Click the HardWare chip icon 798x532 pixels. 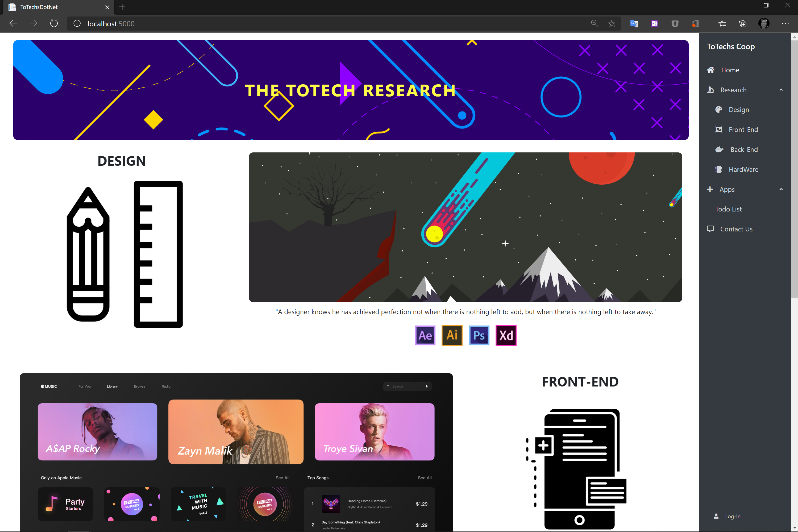coord(719,169)
